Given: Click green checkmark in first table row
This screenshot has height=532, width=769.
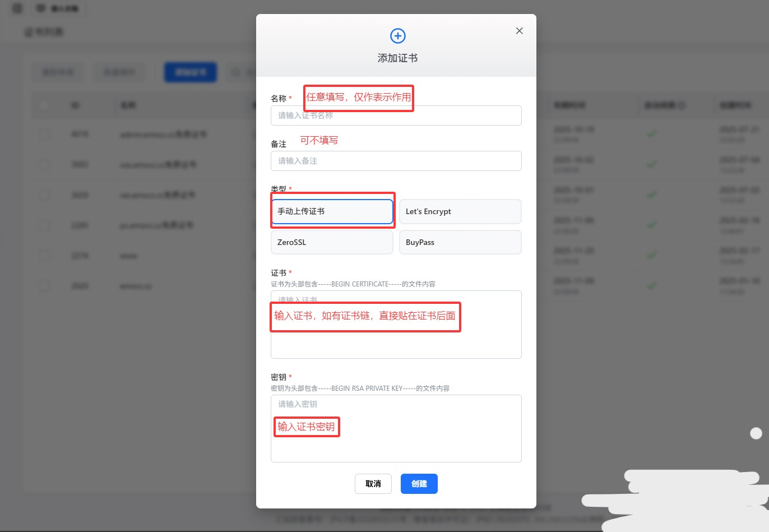Looking at the screenshot, I should [x=651, y=134].
